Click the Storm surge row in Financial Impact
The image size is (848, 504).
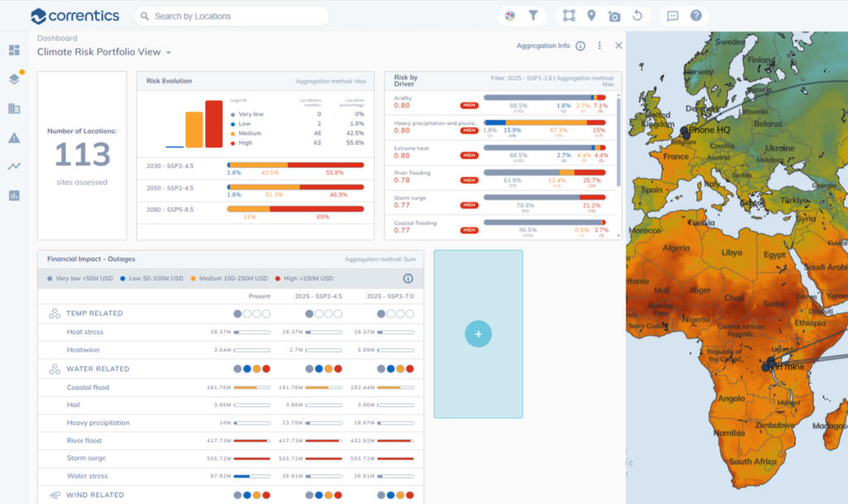tap(230, 458)
